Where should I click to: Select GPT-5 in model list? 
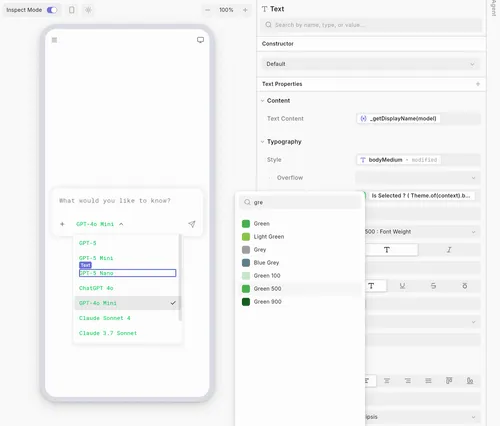127,243
